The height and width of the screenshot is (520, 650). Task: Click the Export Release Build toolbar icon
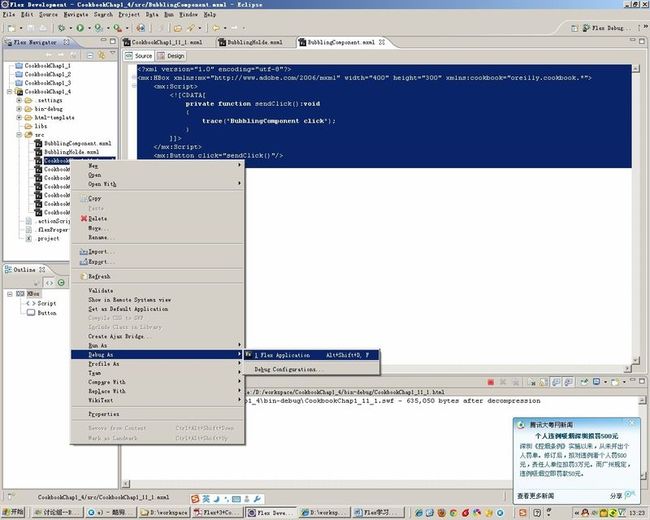point(117,28)
